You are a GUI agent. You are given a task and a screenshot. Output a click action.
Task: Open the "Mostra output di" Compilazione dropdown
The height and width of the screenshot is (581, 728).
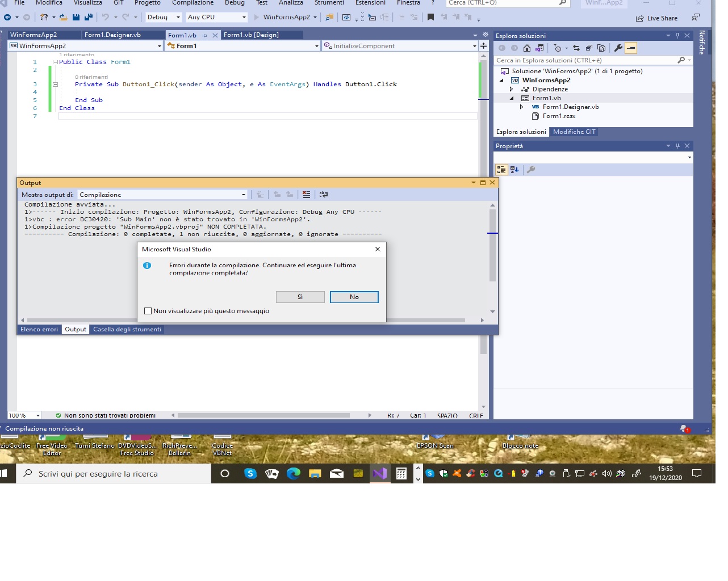tap(162, 195)
